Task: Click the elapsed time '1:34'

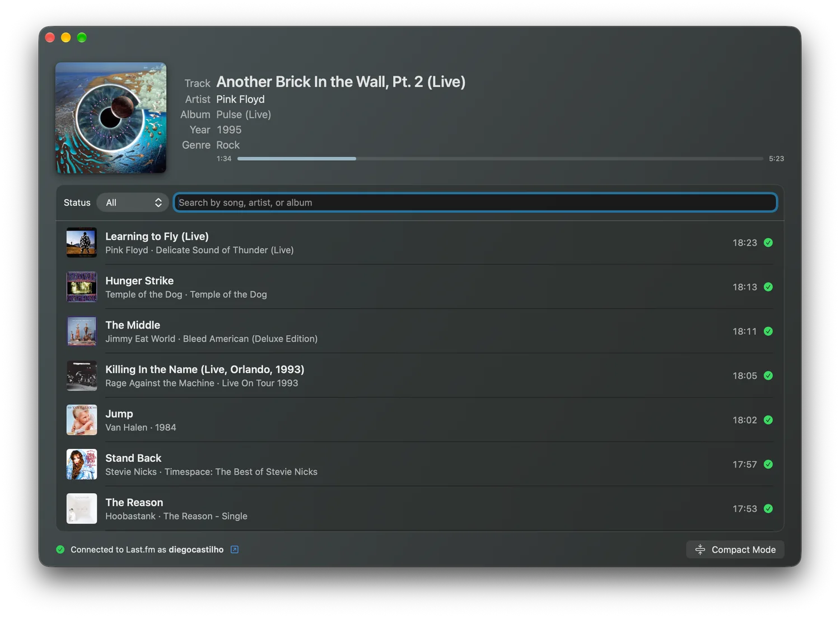Action: pos(224,159)
